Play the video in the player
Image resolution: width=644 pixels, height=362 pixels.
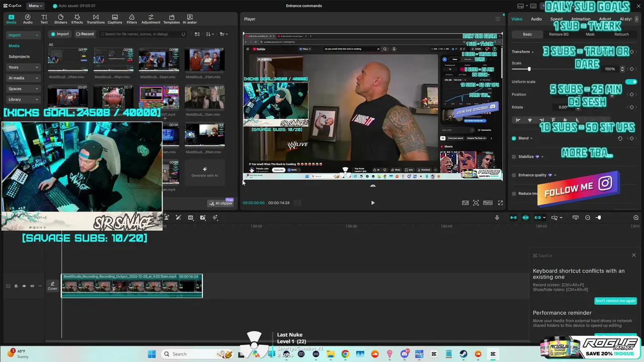(373, 203)
